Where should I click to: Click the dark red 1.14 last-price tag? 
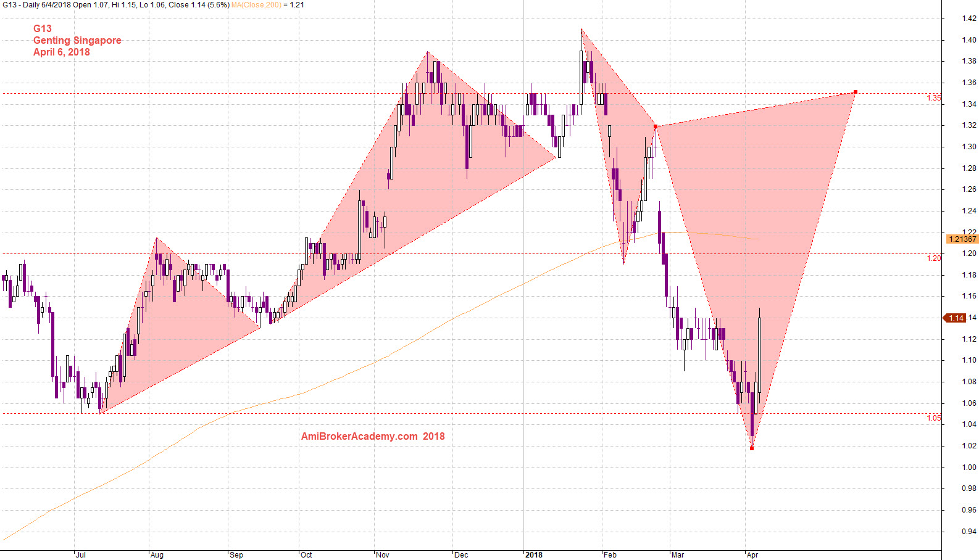pos(955,318)
